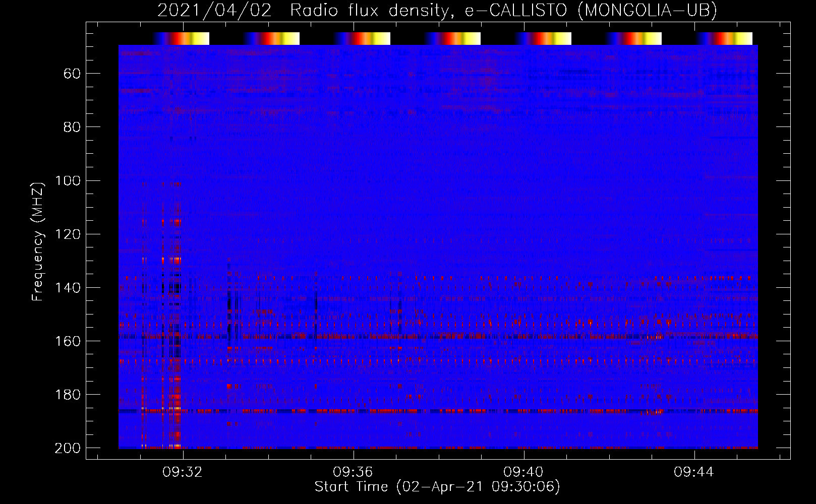Click the 'Frequency (MHZ)' axis label

coord(38,241)
